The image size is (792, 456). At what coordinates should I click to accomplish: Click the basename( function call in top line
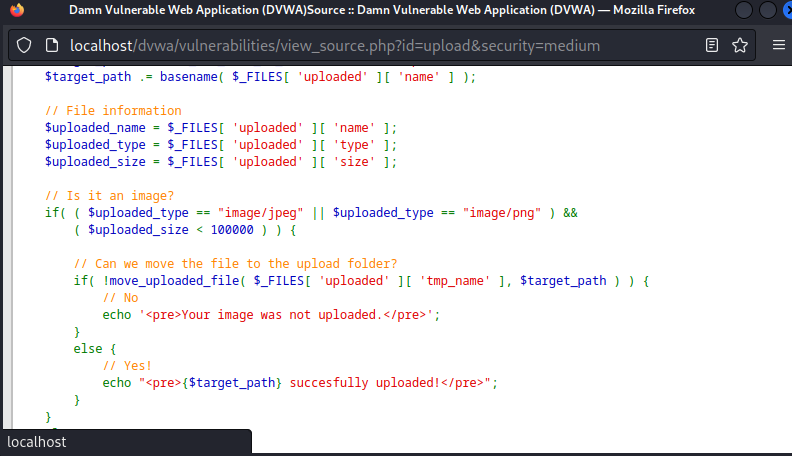[191, 77]
